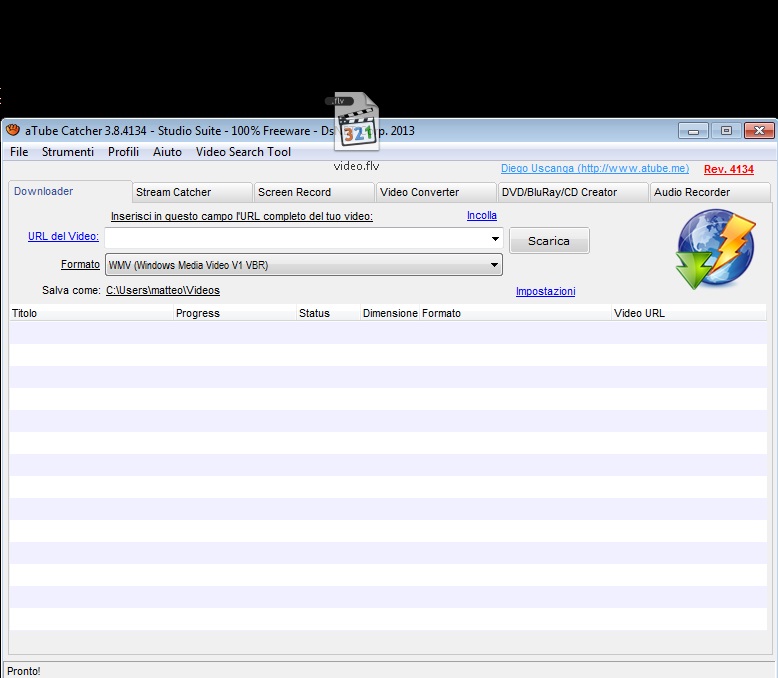Open the Formato WMV format dropdown
778x678 pixels.
304,265
